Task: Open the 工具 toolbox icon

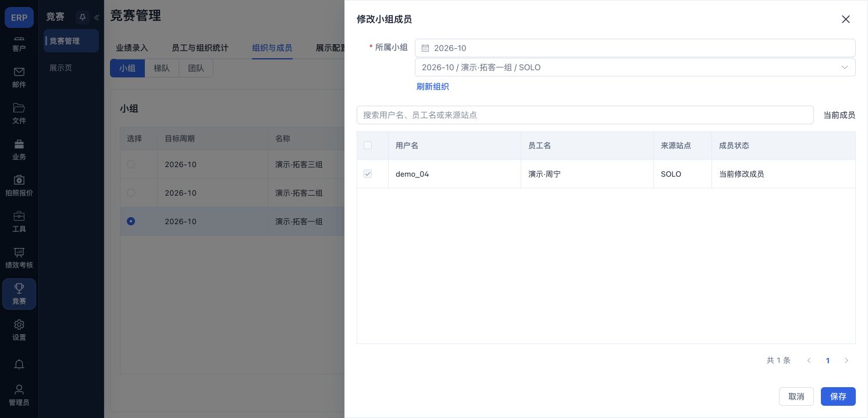Action: tap(19, 222)
